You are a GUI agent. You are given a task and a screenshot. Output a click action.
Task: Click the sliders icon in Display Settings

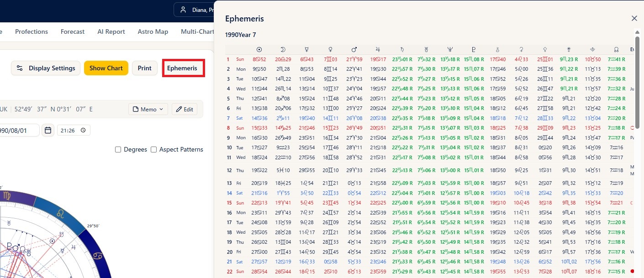pos(20,68)
